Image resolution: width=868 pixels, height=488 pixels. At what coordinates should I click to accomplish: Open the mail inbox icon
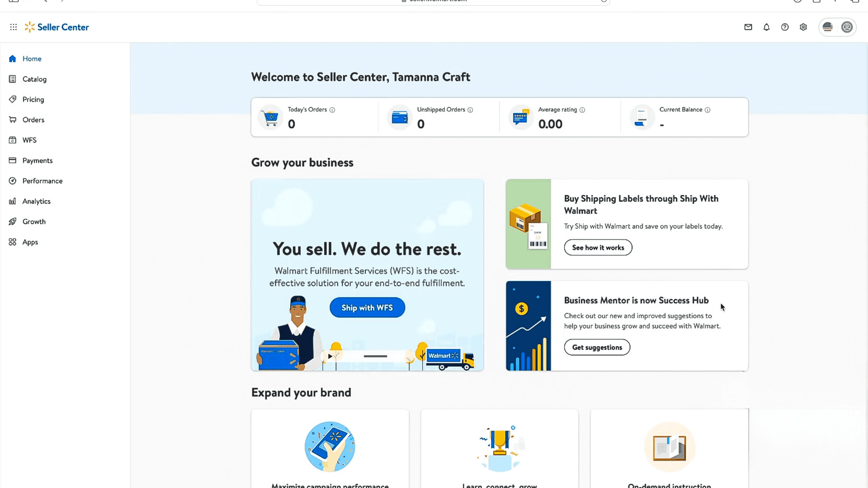tap(748, 27)
